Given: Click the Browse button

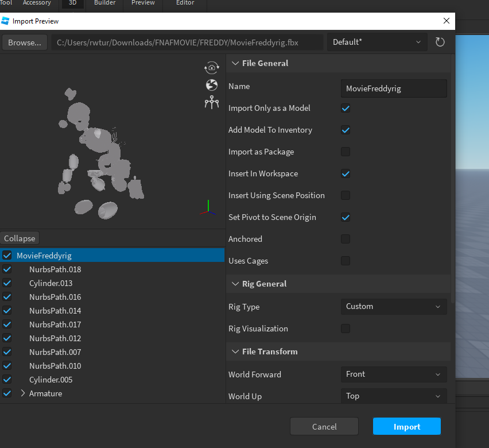Looking at the screenshot, I should click(x=24, y=42).
